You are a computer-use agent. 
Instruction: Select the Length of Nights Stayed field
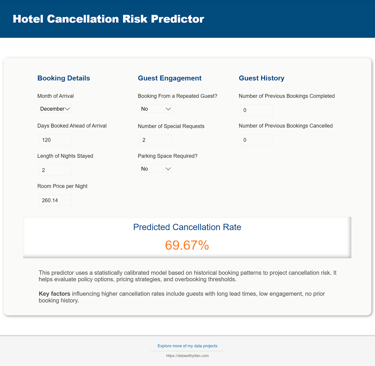[x=55, y=170]
